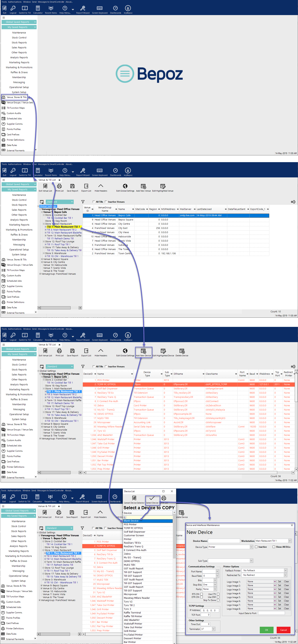Open Edit Highlighted Device tool
Screen dimensions: 298x644
[x=163, y=351]
